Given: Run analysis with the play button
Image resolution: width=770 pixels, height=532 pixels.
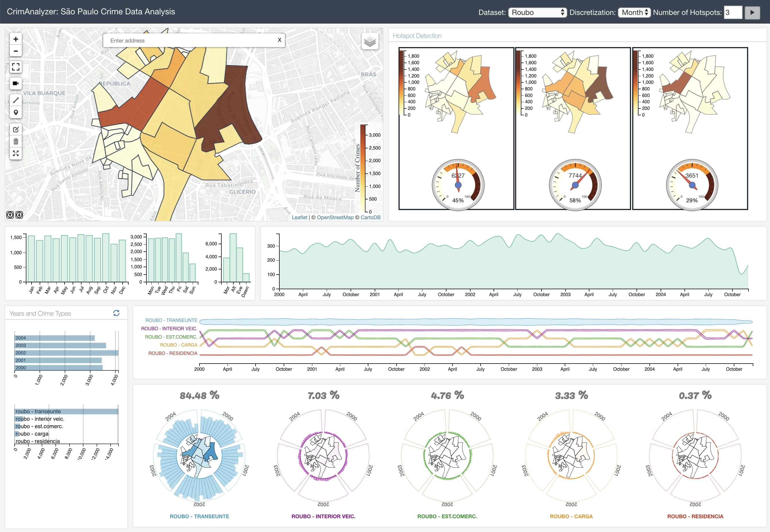Looking at the screenshot, I should point(752,13).
